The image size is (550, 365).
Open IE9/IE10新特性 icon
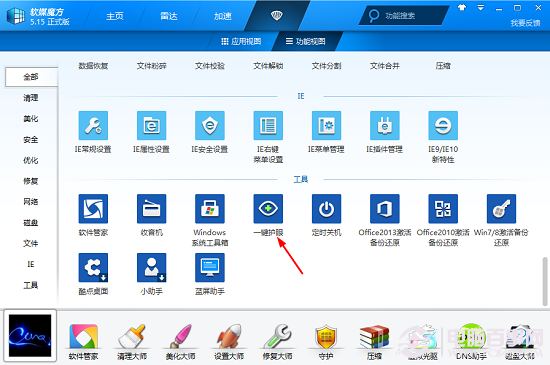pos(443,126)
